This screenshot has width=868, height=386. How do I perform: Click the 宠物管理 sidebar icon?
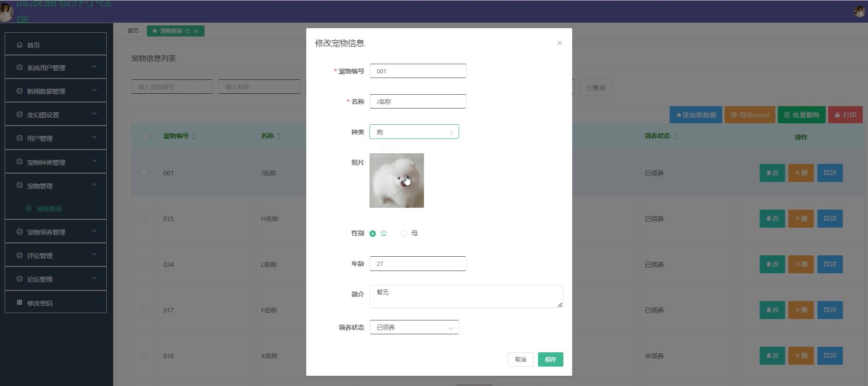(19, 186)
